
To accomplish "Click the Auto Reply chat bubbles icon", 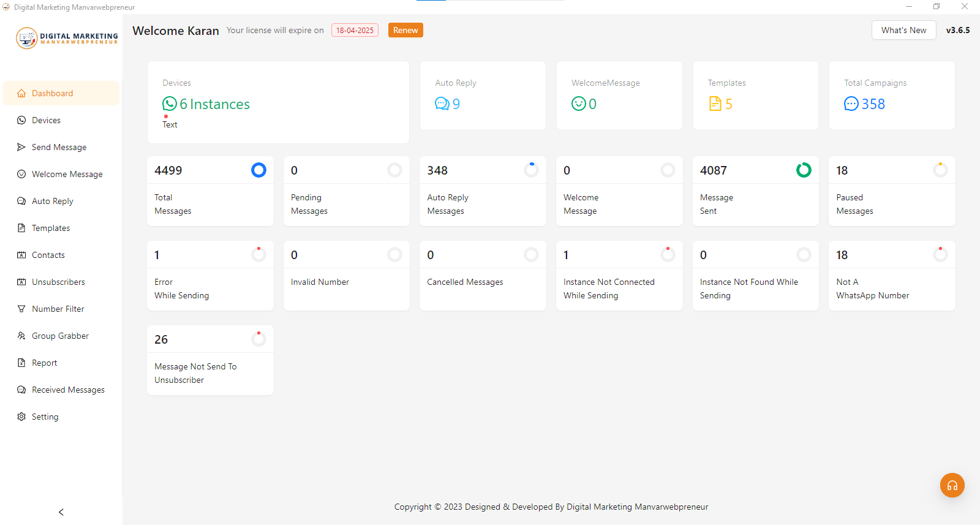I will (x=442, y=104).
